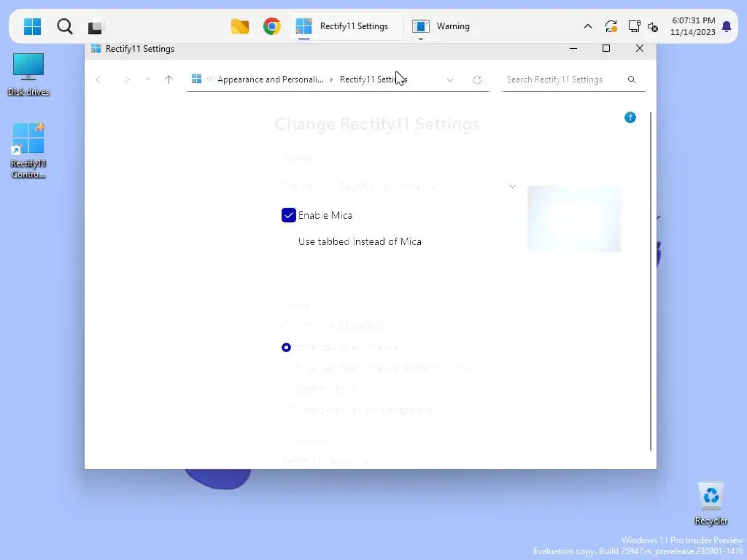Open the muted volume tray icon
Screen dimensions: 747x560
(653, 27)
